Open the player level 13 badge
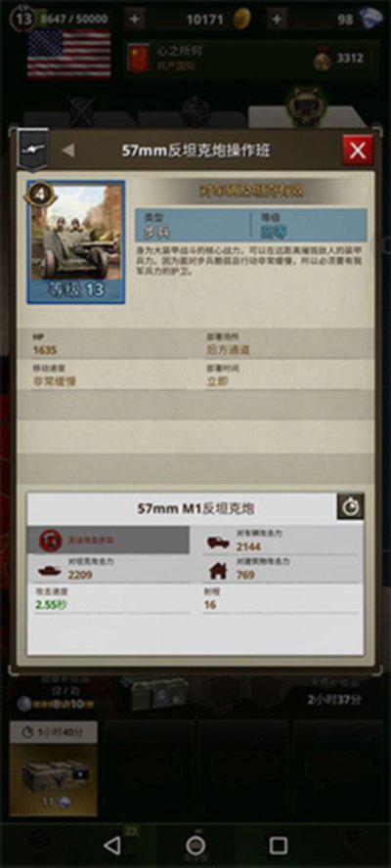This screenshot has width=391, height=868. click(x=22, y=19)
